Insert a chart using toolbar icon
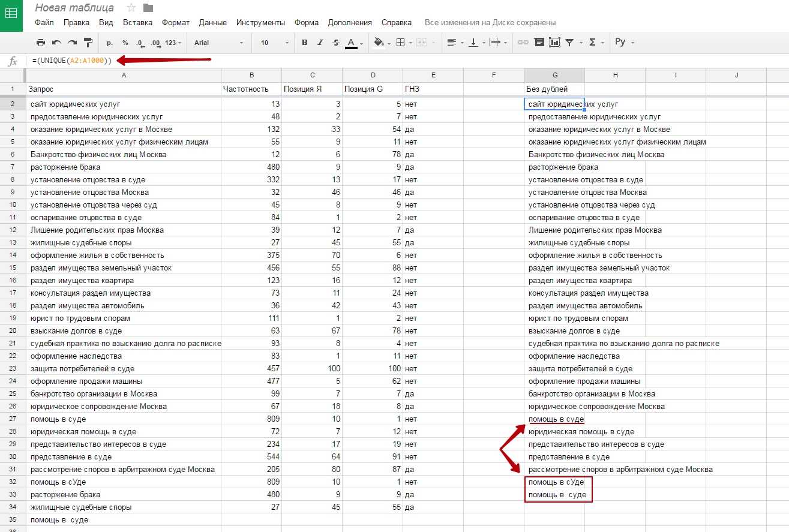The height and width of the screenshot is (532, 789). point(554,43)
